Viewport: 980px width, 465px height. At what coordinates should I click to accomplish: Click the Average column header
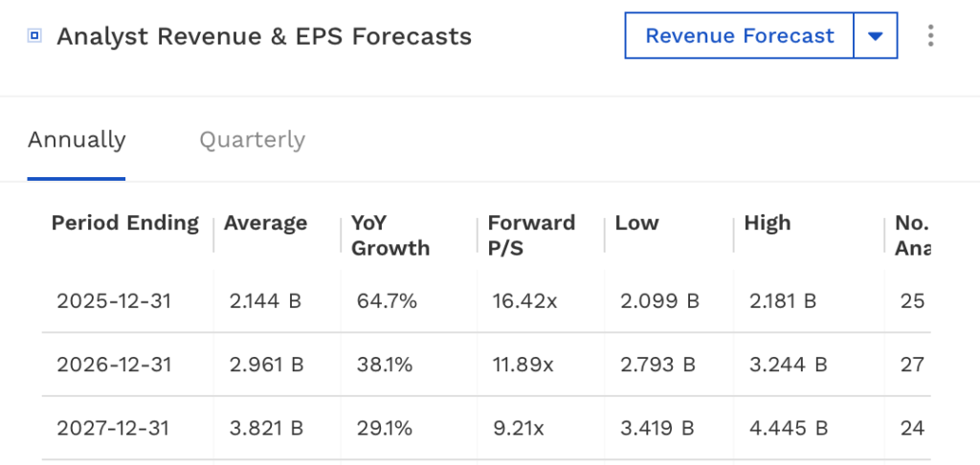[265, 223]
